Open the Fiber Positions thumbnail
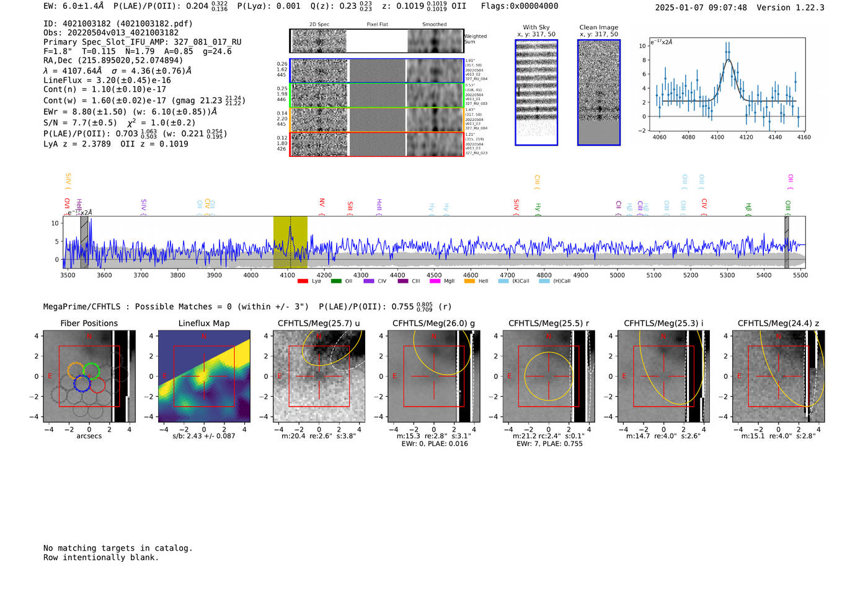868x591 pixels. (x=89, y=376)
